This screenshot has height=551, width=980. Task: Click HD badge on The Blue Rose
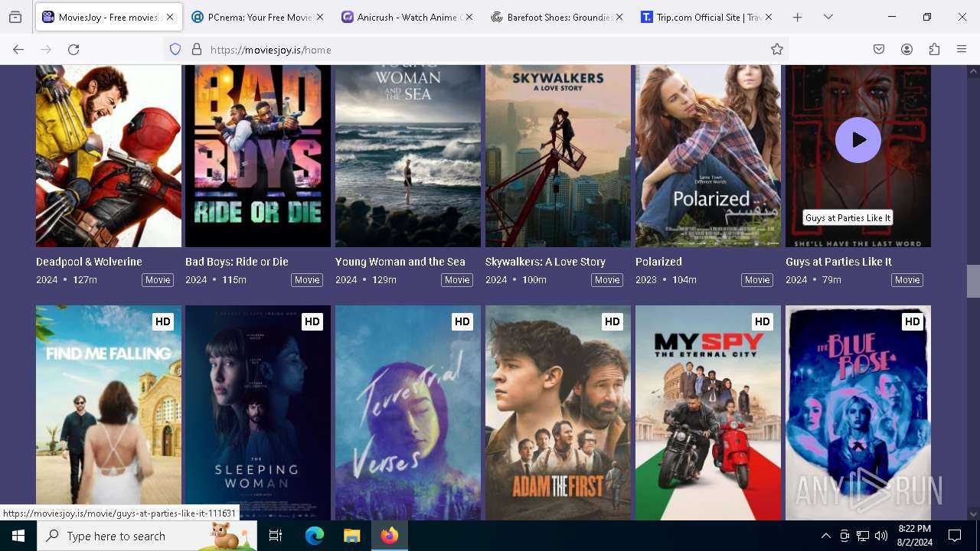(x=912, y=321)
